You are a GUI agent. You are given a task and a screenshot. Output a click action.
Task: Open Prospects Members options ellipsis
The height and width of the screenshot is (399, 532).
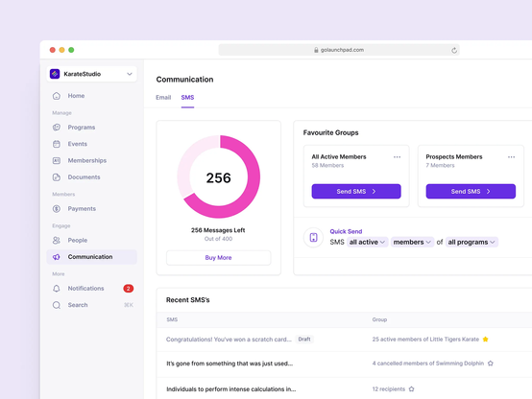(511, 157)
